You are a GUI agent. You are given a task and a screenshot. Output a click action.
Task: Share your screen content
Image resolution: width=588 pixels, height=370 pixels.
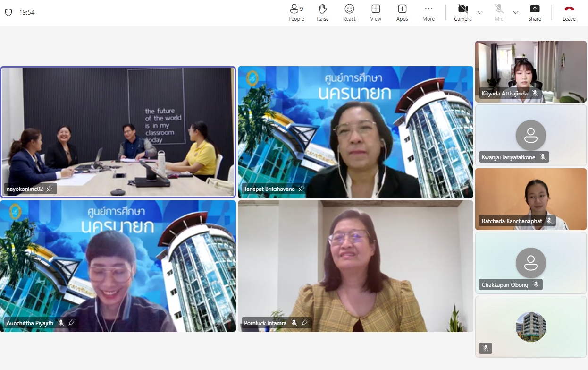(x=535, y=13)
